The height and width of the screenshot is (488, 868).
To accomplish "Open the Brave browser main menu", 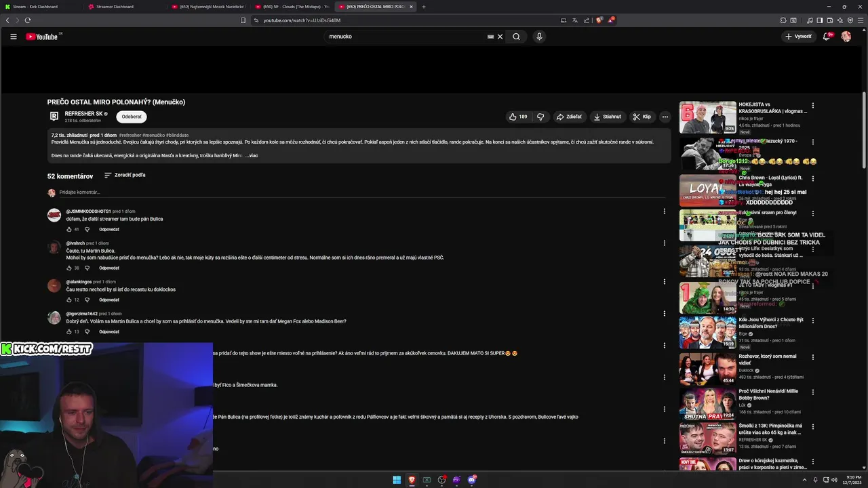I will tap(861, 20).
